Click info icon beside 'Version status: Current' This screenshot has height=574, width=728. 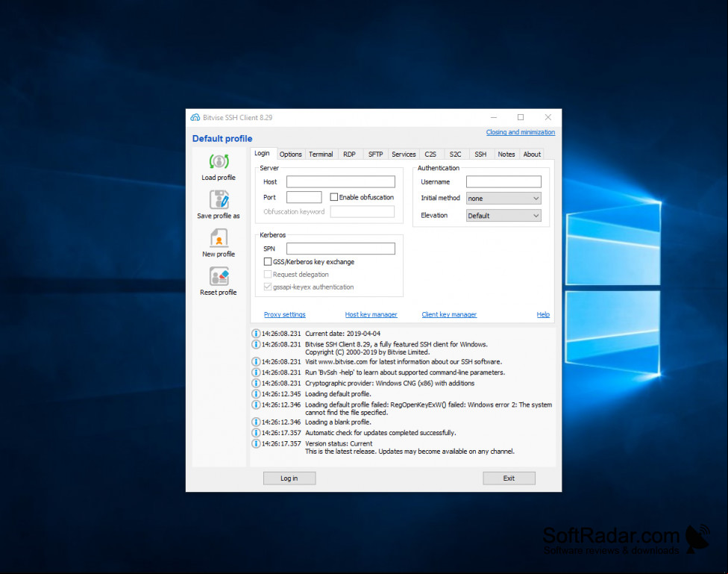pyautogui.click(x=256, y=444)
